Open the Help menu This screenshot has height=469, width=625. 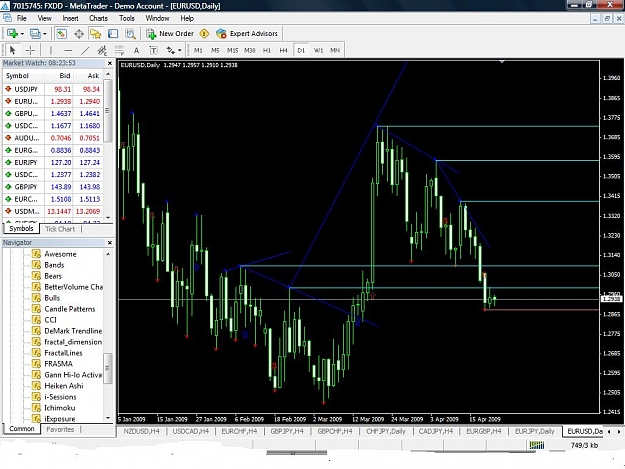(x=187, y=18)
